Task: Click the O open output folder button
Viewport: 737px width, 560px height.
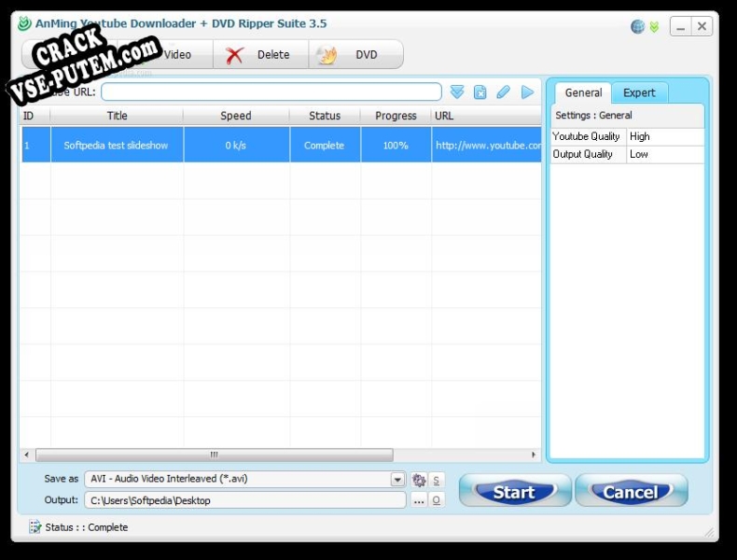Action: [x=437, y=500]
